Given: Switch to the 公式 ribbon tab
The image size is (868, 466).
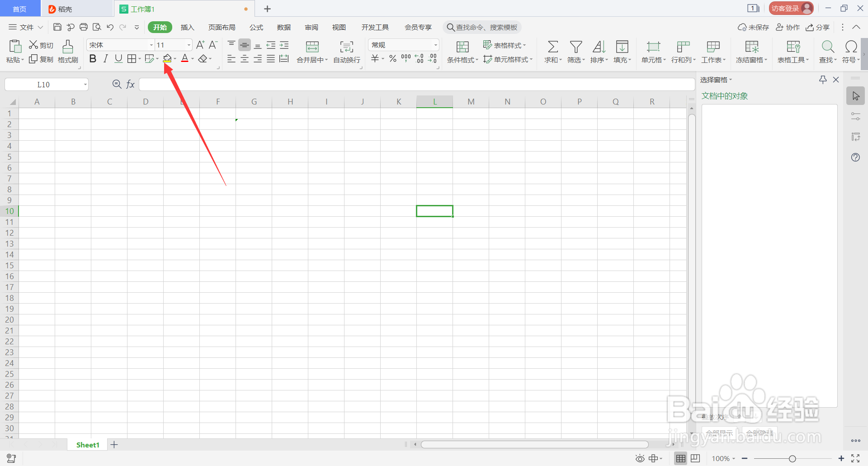Looking at the screenshot, I should click(256, 27).
